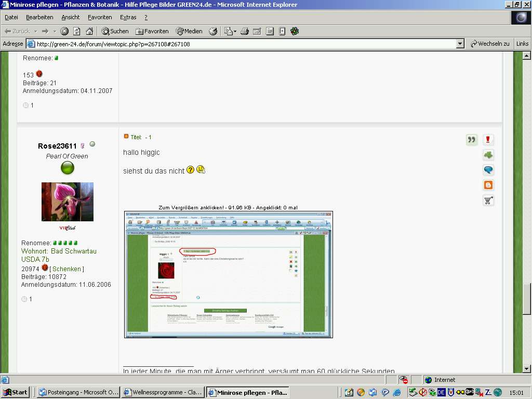Screen dimensions: 532x399
Task: Click the Print toolbar icon
Action: click(245, 31)
